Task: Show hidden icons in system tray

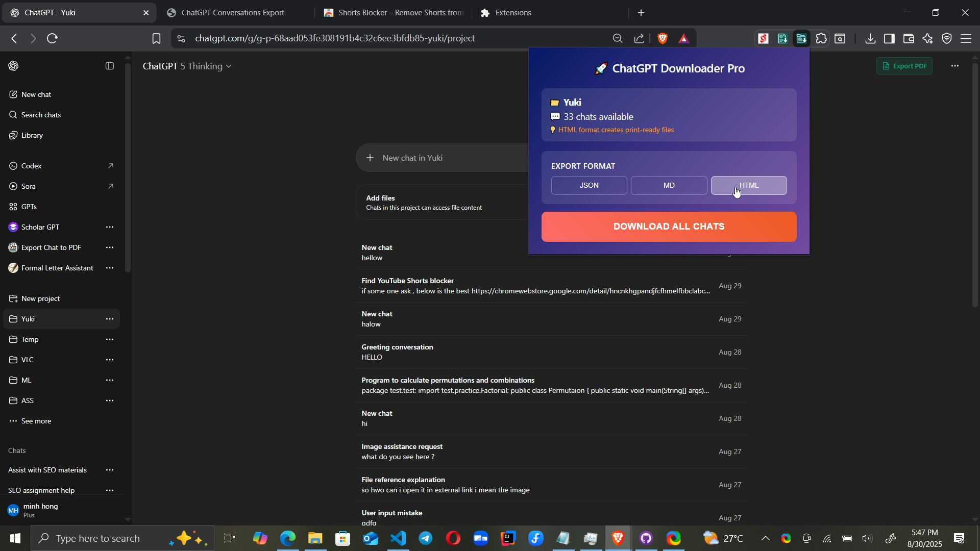Action: pos(765,538)
